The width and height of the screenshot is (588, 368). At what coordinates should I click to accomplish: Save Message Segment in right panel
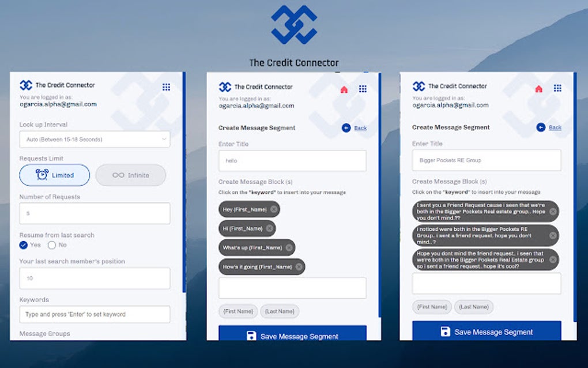click(487, 331)
